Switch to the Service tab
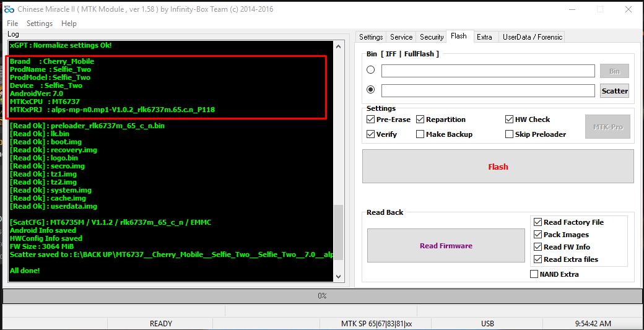The image size is (644, 330). 401,37
